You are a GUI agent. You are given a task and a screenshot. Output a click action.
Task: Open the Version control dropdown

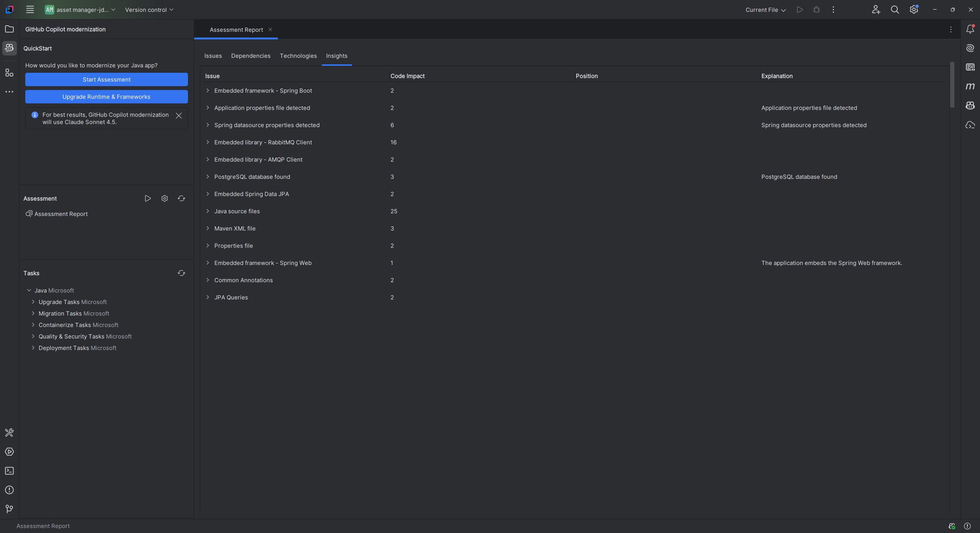click(x=149, y=10)
